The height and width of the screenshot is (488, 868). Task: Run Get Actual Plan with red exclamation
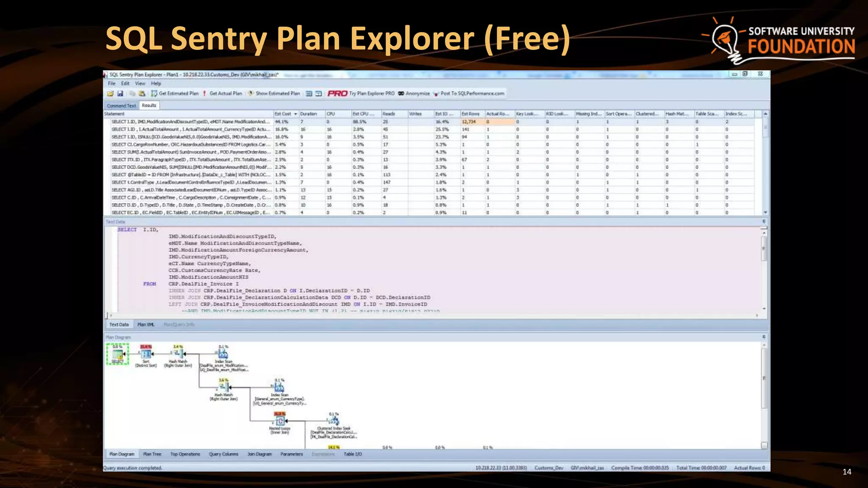(222, 94)
